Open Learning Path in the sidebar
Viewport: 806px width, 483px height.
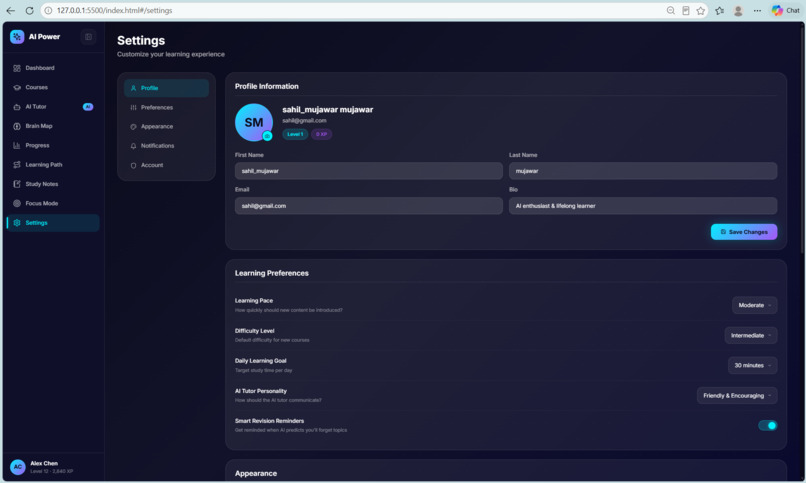click(x=53, y=164)
